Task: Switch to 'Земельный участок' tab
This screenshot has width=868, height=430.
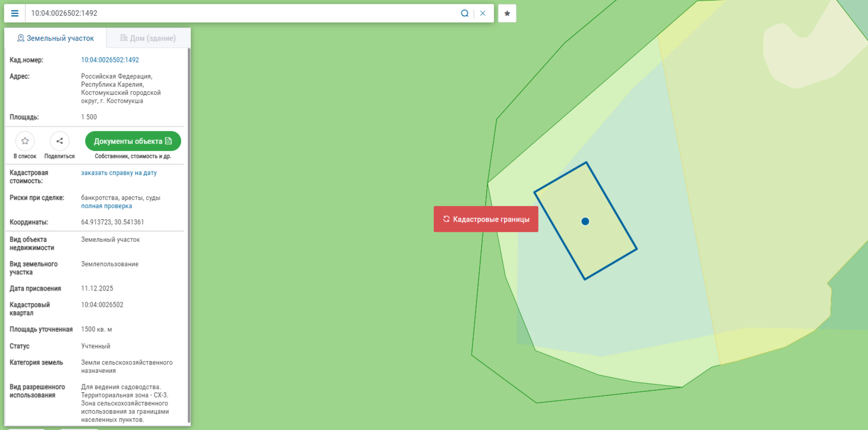Action: click(56, 38)
